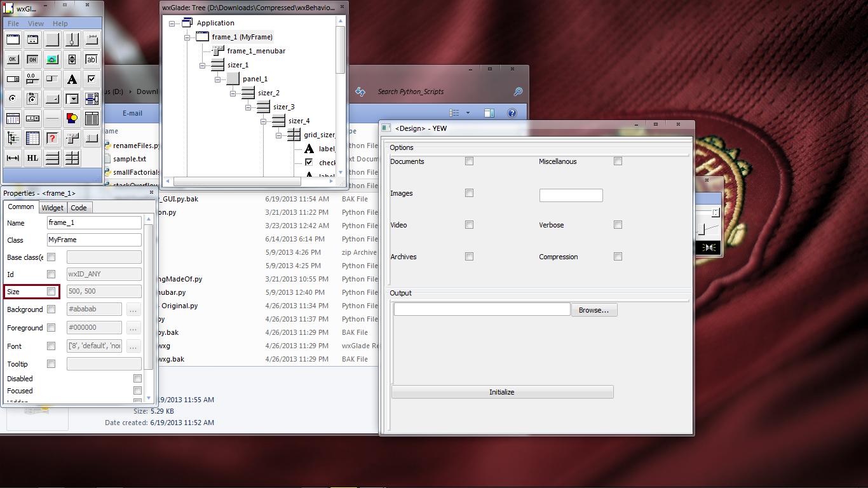This screenshot has width=868, height=488.
Task: Collapse the sizer_1 tree node
Action: (202, 65)
